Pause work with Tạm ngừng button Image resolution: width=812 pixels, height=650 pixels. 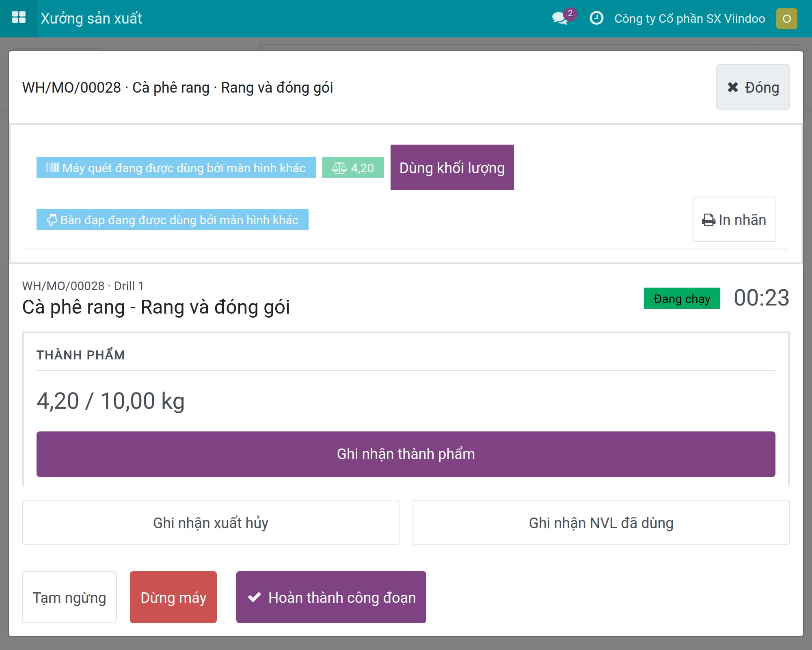pos(69,597)
